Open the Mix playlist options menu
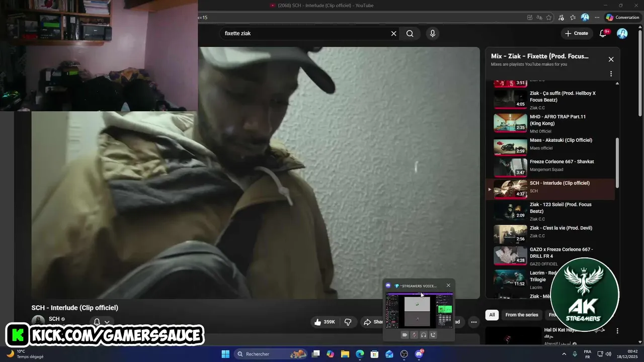644x362 pixels. [x=611, y=74]
